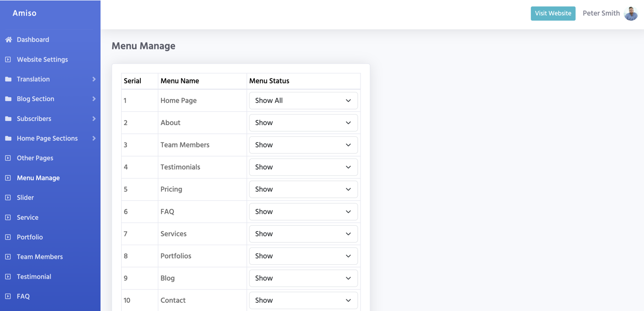Click the Blog Section folder icon
644x311 pixels.
point(8,99)
